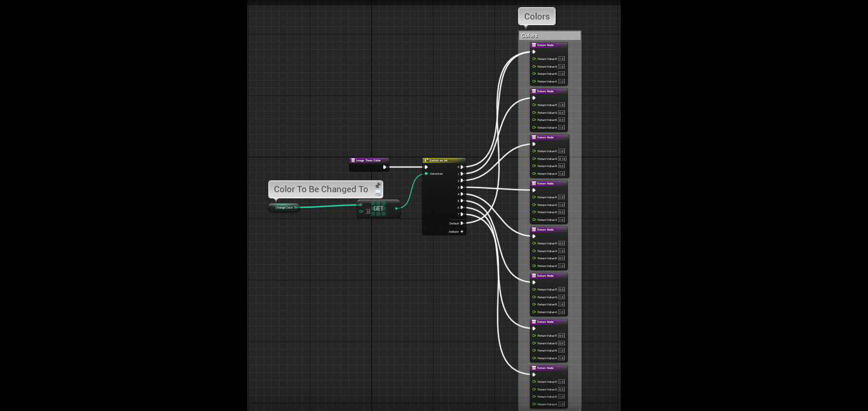Click the array output pin on Change Color
The height and width of the screenshot is (411, 868).
295,208
